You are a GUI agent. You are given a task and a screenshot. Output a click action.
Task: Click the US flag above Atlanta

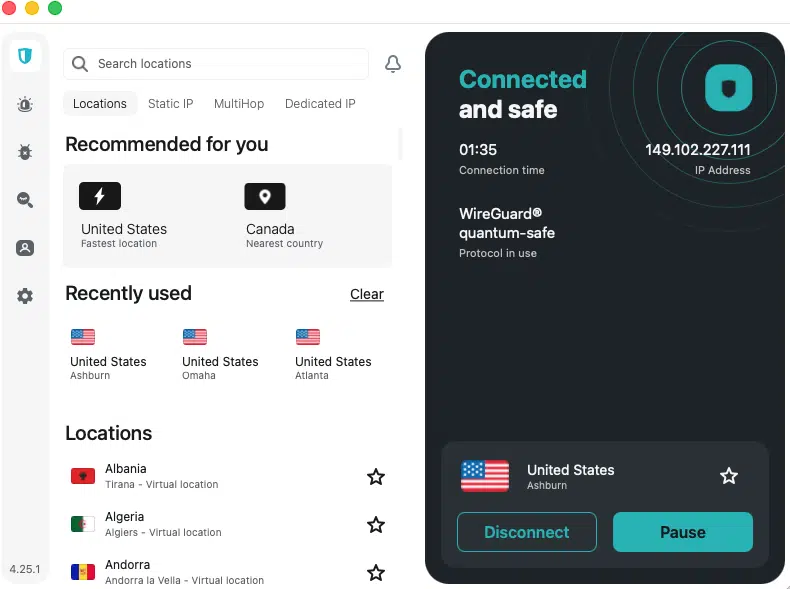point(308,337)
